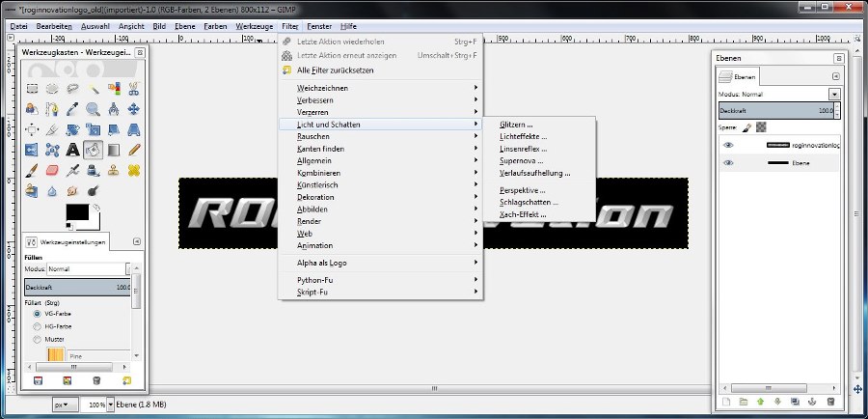Pick the Shear tool

114,129
